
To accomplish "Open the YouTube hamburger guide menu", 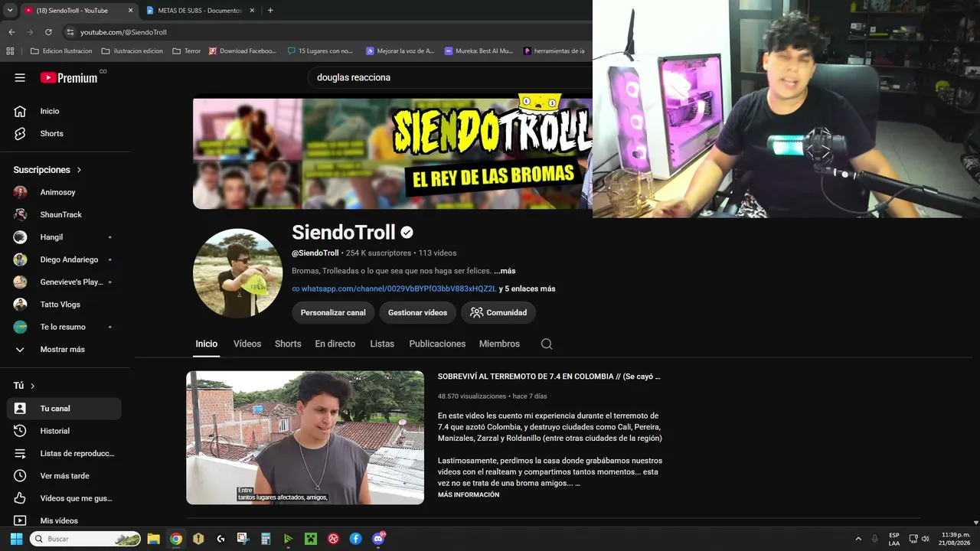I will pos(20,77).
